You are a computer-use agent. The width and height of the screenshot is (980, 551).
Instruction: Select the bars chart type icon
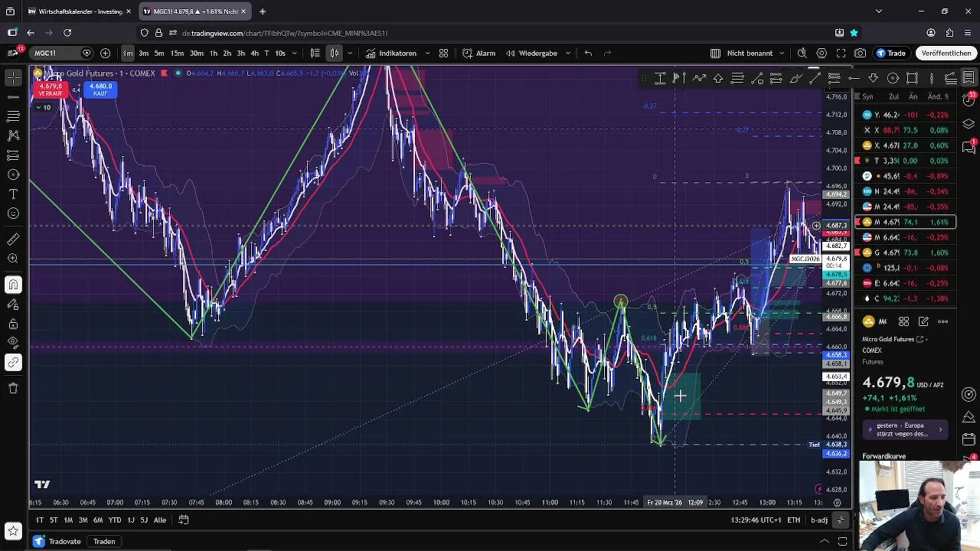(x=315, y=53)
